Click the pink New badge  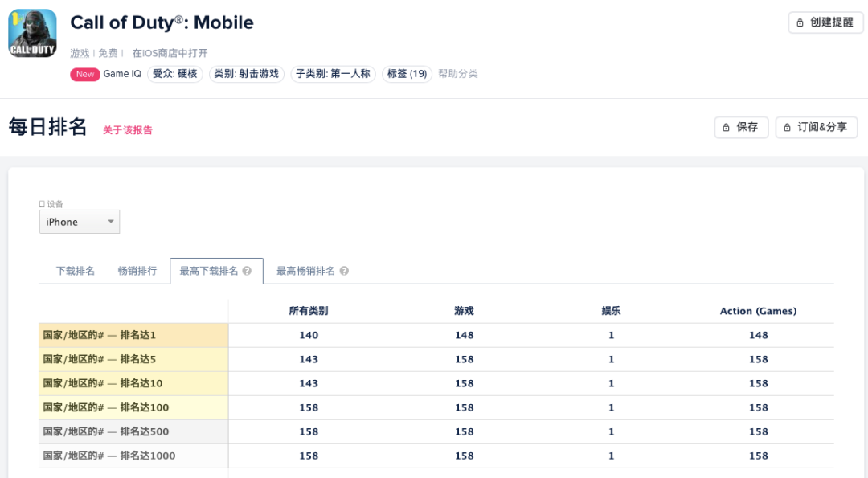click(85, 74)
